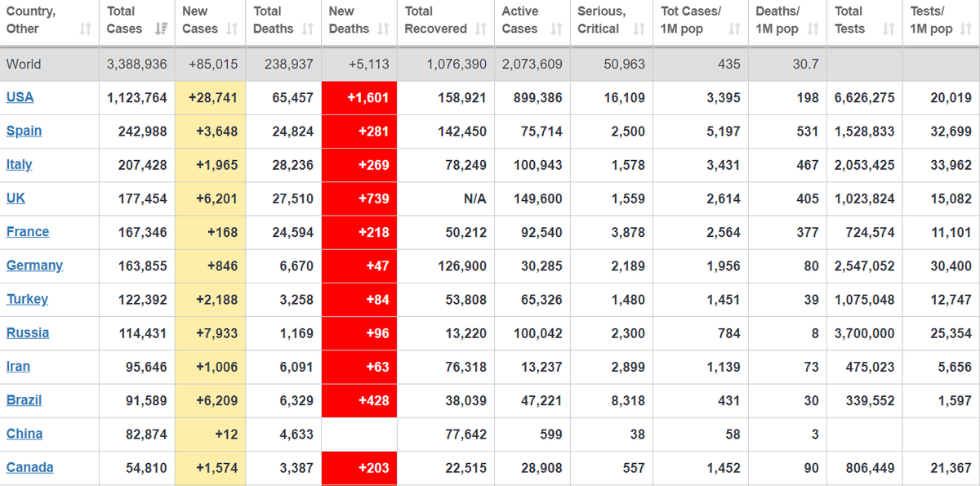Viewport: 980px width, 486px height.
Task: Select Brazil new deaths +428 cell
Action: (x=359, y=400)
